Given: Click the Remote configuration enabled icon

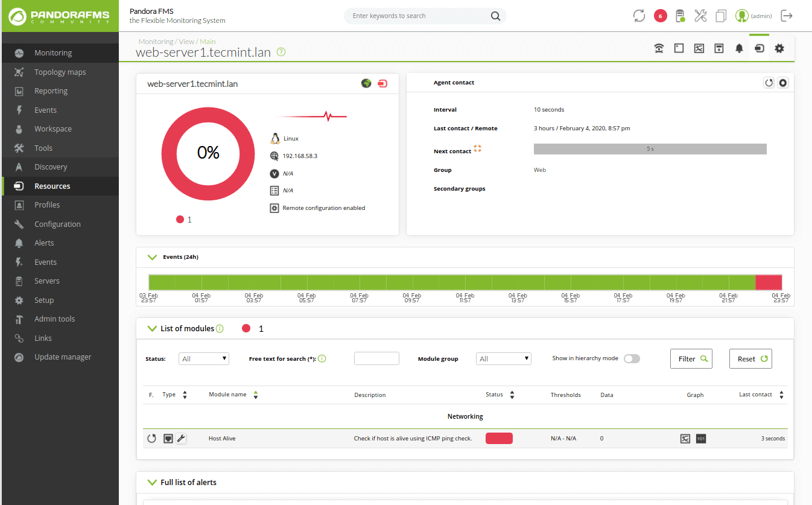Looking at the screenshot, I should click(x=274, y=208).
